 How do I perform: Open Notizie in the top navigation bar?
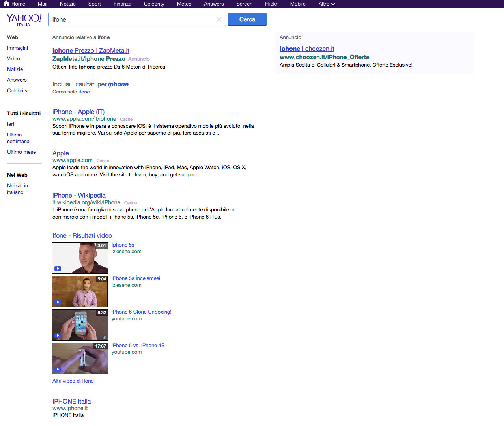click(x=68, y=4)
